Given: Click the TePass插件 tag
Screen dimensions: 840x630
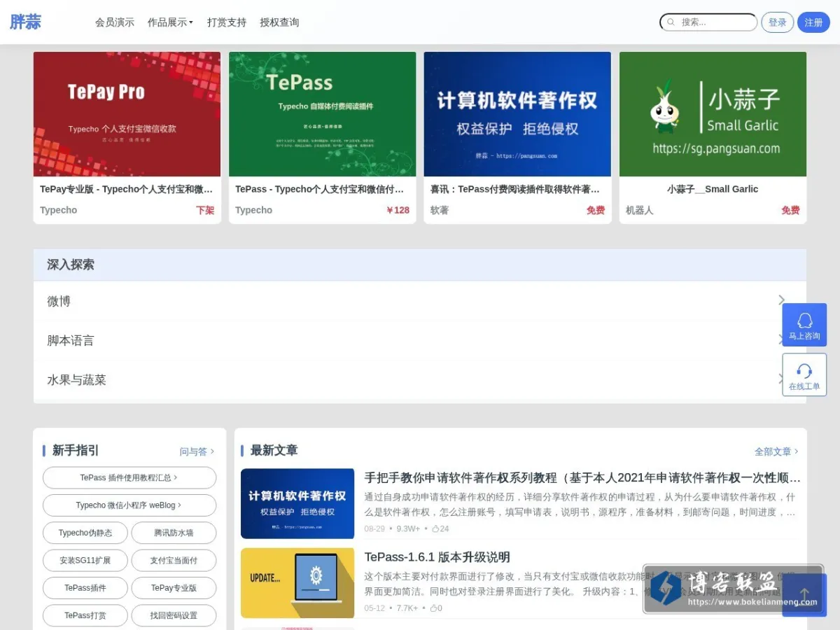Looking at the screenshot, I should pyautogui.click(x=85, y=588).
